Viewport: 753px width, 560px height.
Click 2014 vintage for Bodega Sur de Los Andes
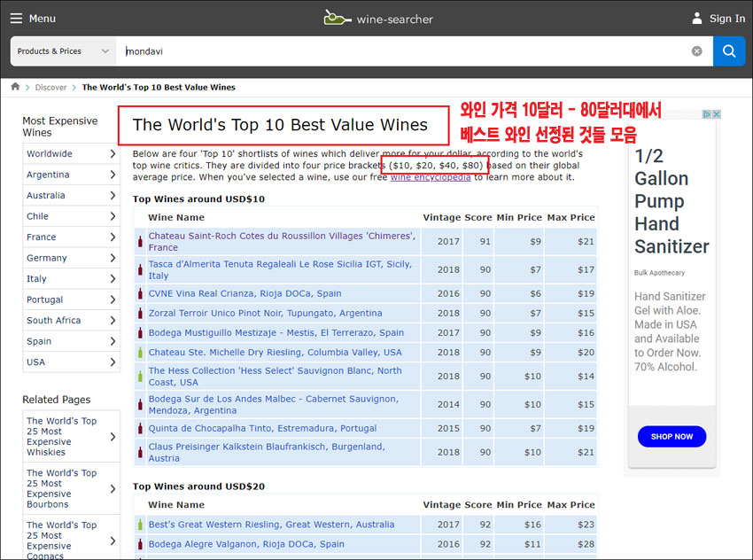tap(448, 404)
